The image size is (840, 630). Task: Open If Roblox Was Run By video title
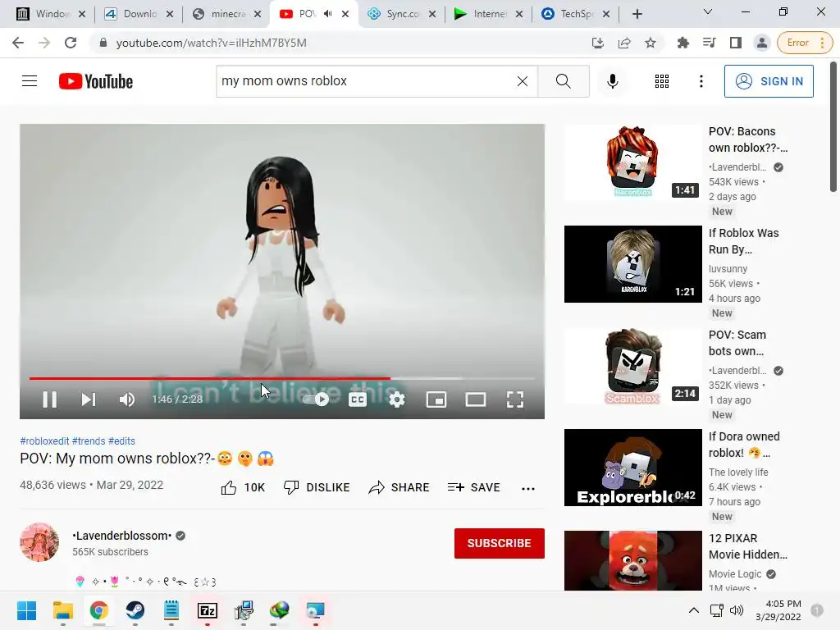point(743,241)
